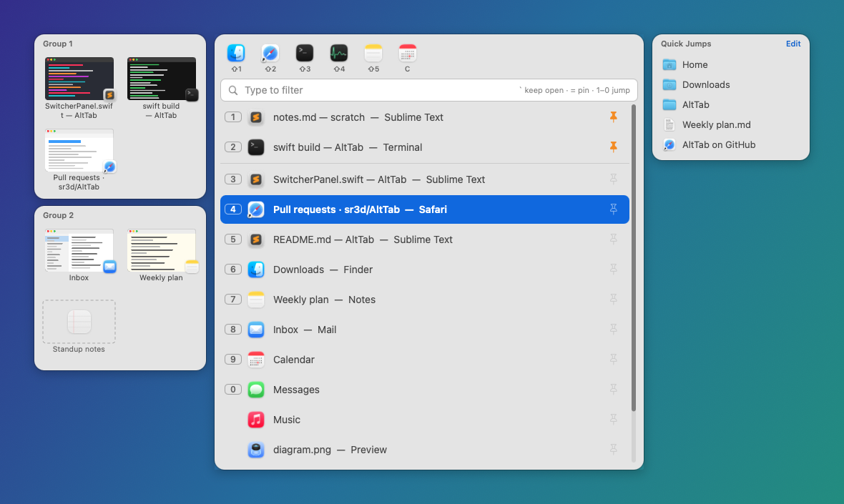Select "Downloads — Finder" row text
Viewport: 844px width, 504px height.
pos(323,270)
